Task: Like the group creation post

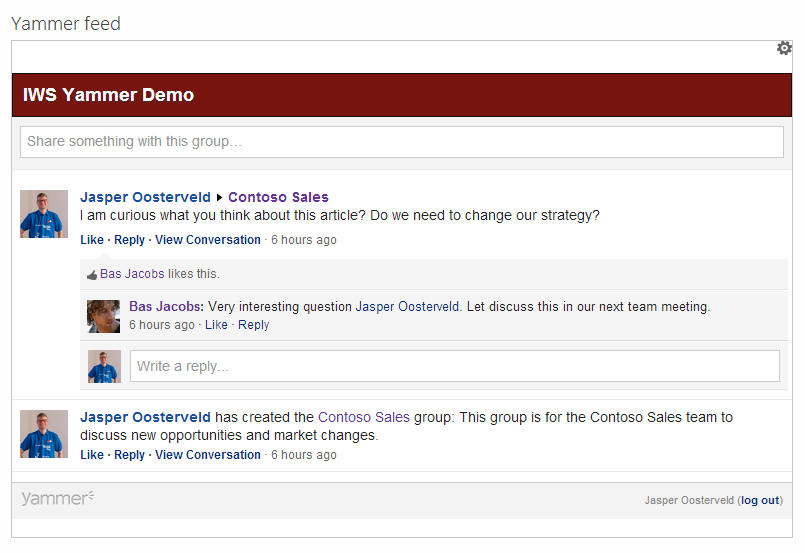Action: coord(92,455)
